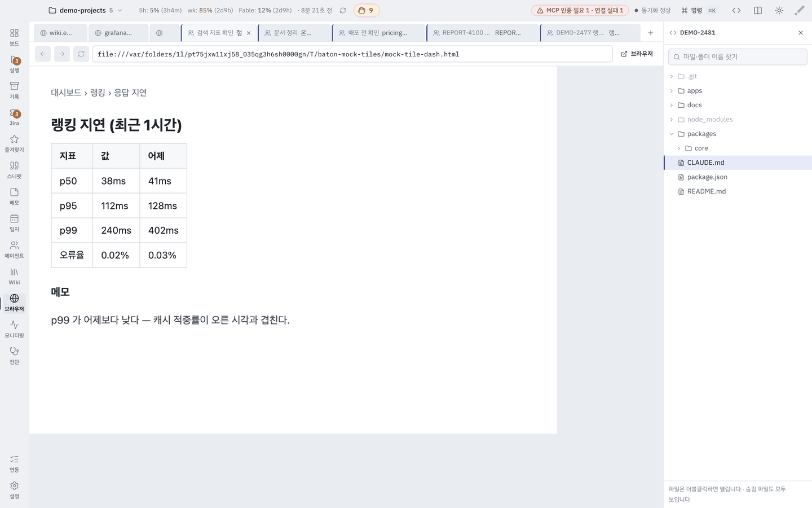Open the 명령 command palette button
This screenshot has height=508, width=812.
(699, 10)
